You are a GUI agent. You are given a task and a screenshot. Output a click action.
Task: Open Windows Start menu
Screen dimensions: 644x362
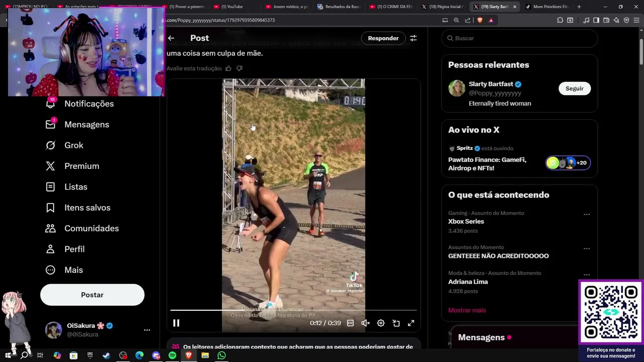pos(8,355)
